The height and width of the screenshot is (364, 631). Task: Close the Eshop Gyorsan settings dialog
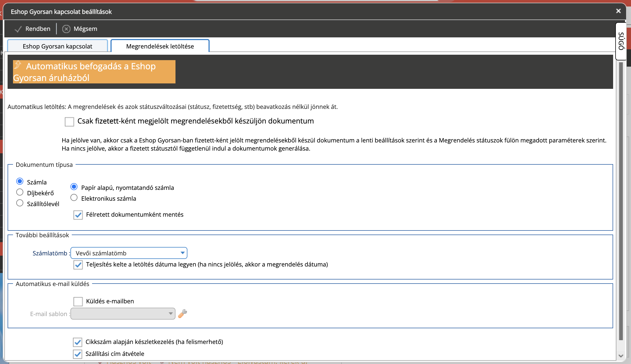(618, 11)
